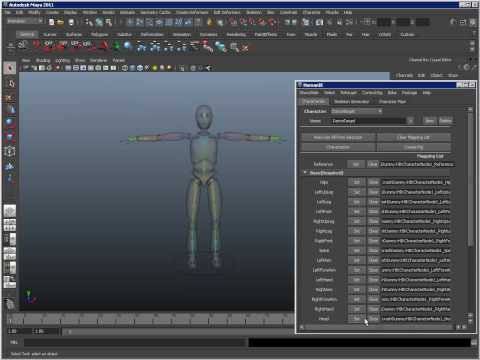Click Set button for the RightArm row
Screen dimensions: 480x360
356,289
